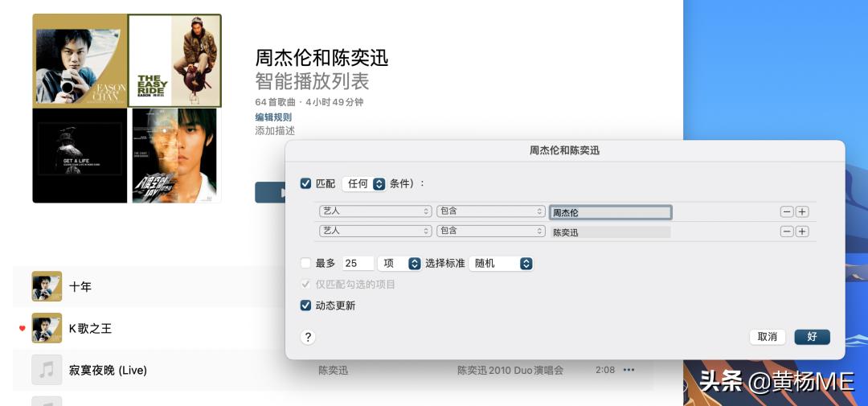868x406 pixels.
Task: Click the Get A Life album cover
Action: (80, 156)
